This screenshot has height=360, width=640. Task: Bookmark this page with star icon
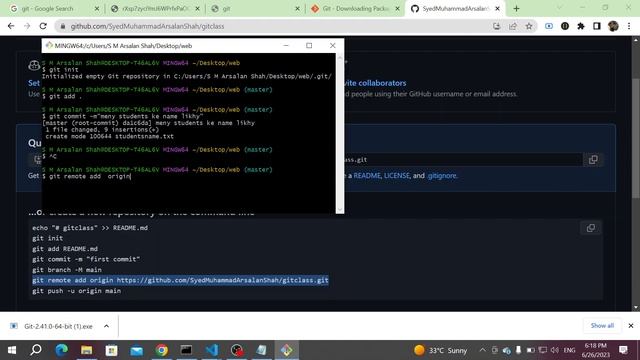tap(529, 26)
